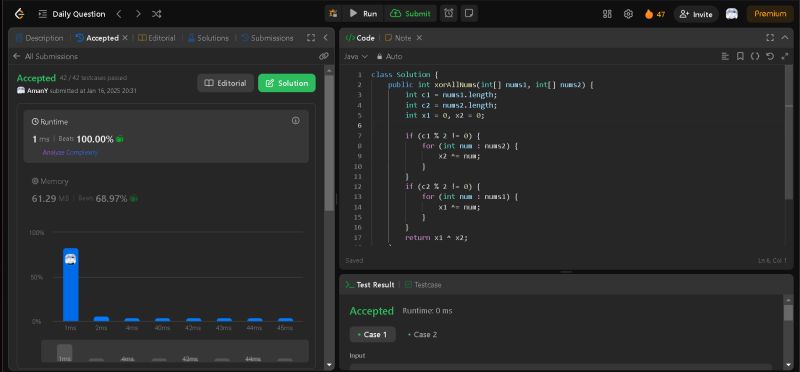Click the code editor vertical scrollbar
Screen dimensions: 800x372
790,133
